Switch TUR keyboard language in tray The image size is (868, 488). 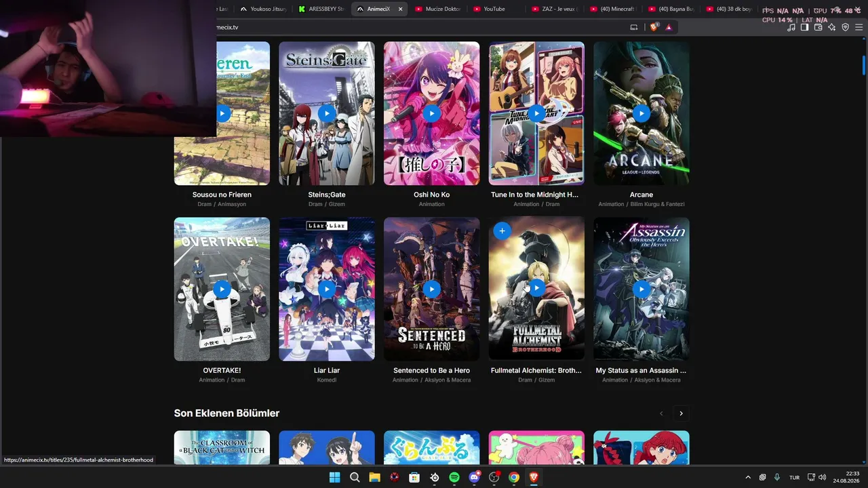click(x=794, y=477)
